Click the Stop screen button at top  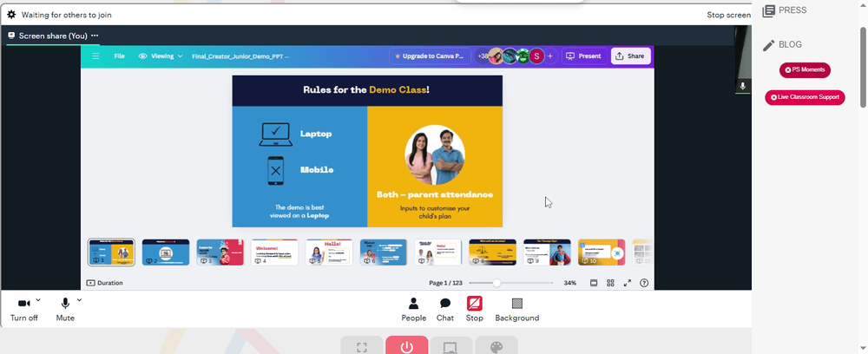coord(728,15)
